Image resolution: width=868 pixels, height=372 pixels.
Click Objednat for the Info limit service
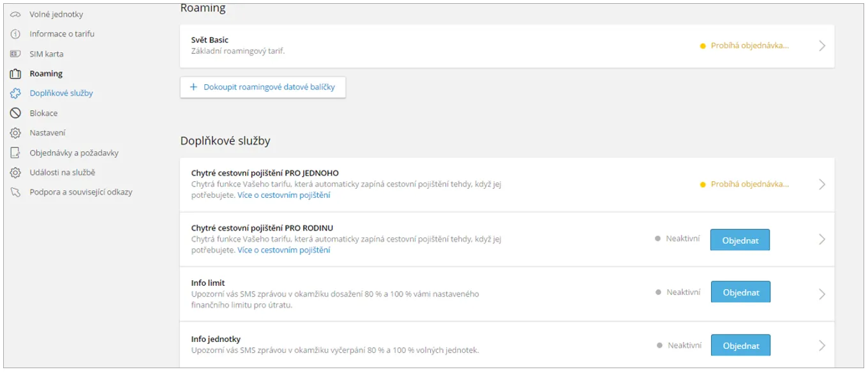(x=740, y=292)
